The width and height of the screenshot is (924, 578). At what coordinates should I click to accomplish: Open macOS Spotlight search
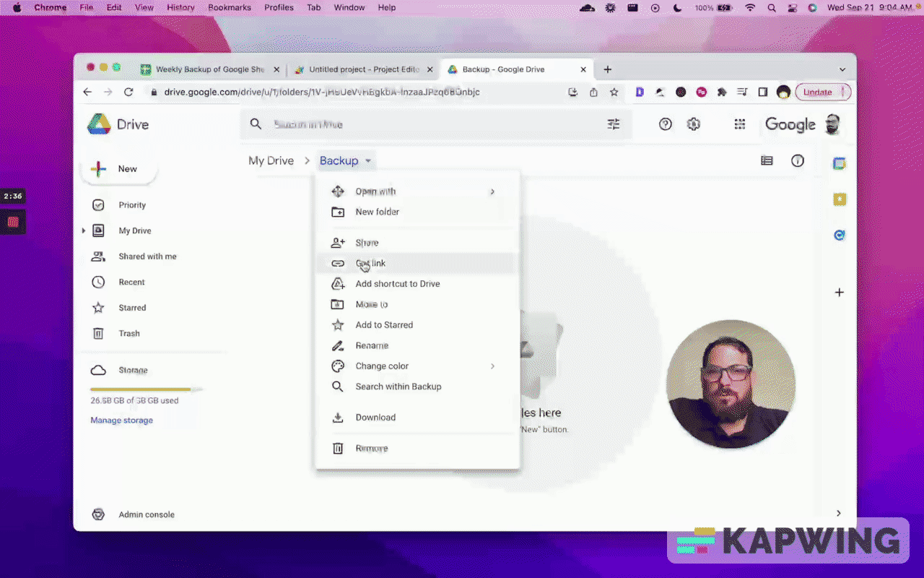pos(772,8)
